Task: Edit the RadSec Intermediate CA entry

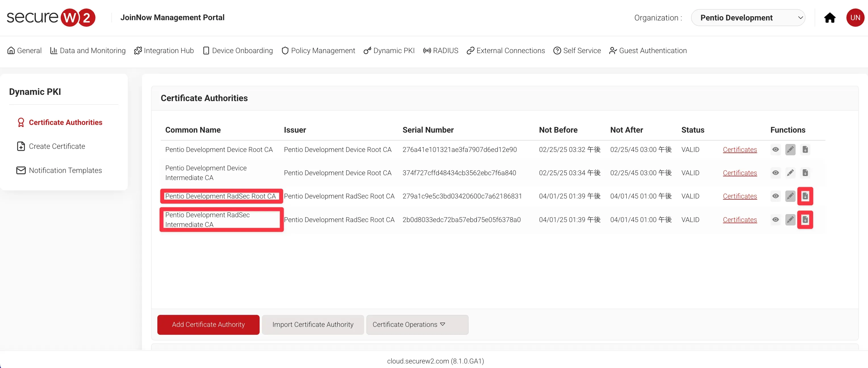Action: point(790,220)
